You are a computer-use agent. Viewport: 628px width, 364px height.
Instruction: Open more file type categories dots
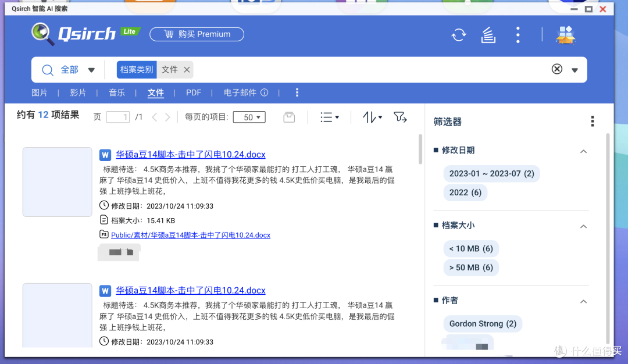[297, 92]
